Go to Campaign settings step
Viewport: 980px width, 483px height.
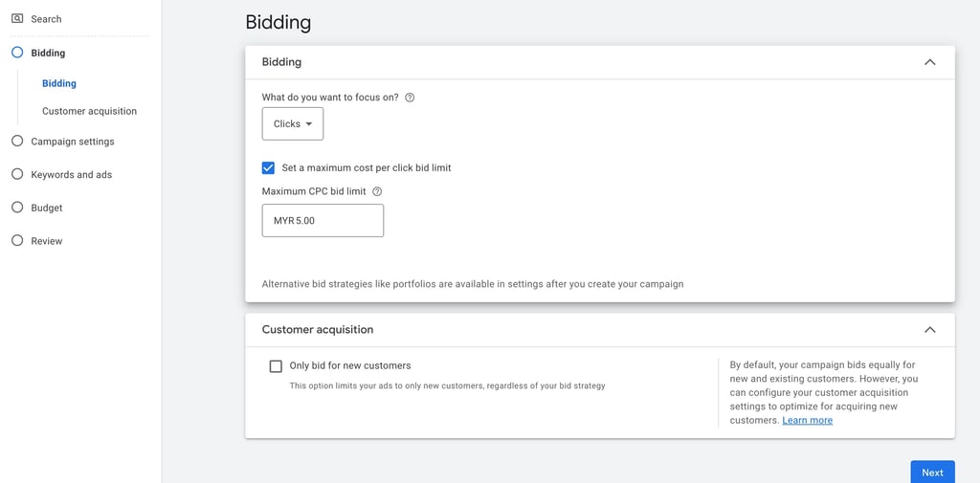[73, 142]
